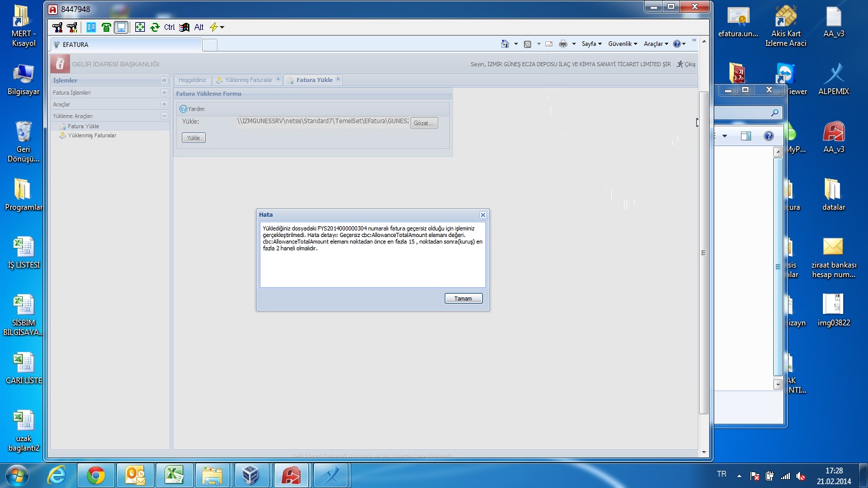868x488 pixels.
Task: Click the RSS feed icon
Action: 527,44
